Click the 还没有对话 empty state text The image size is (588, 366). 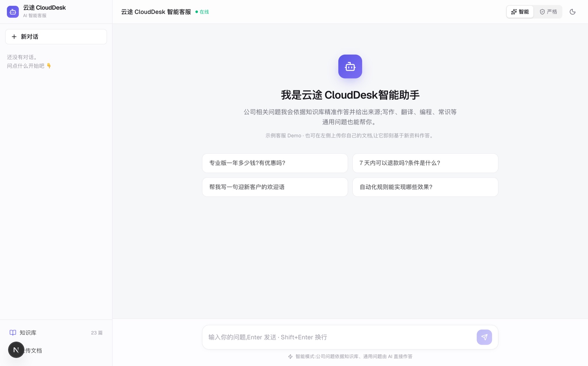point(22,57)
